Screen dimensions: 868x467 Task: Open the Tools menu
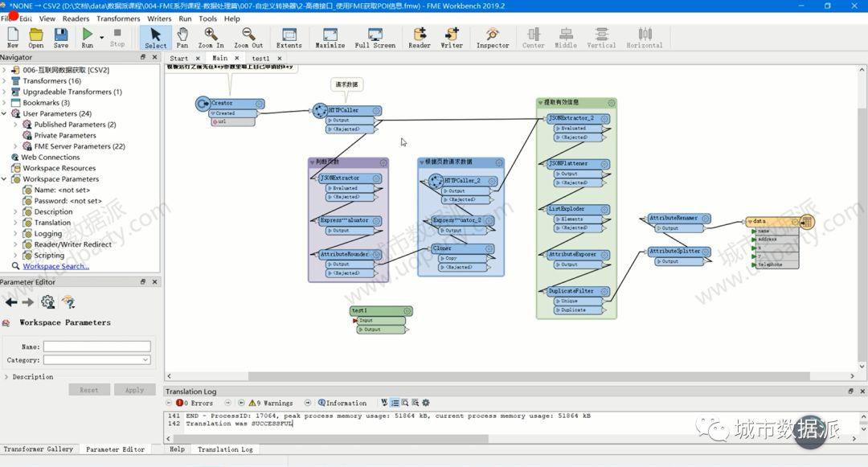[207, 18]
